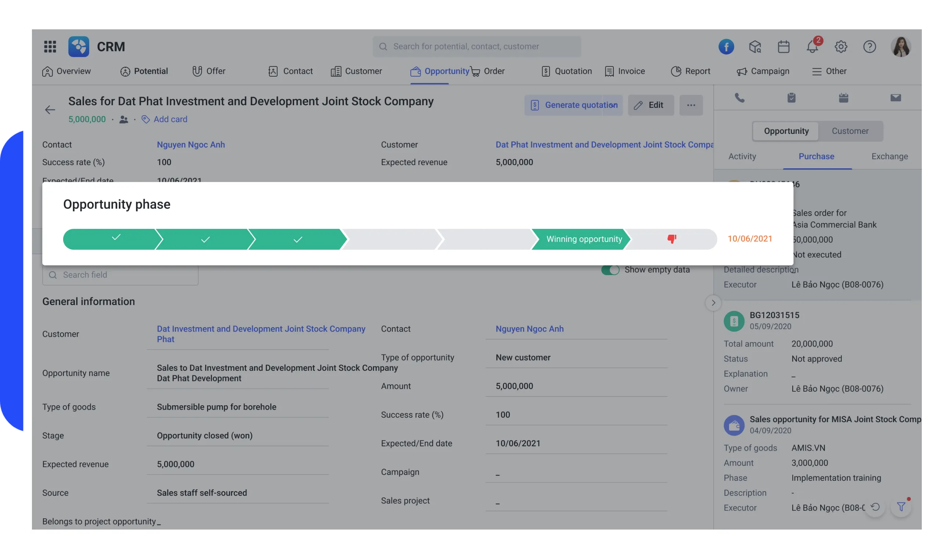Screen dimensions: 931x560
Task: Open the more actions ellipsis menu
Action: (691, 105)
